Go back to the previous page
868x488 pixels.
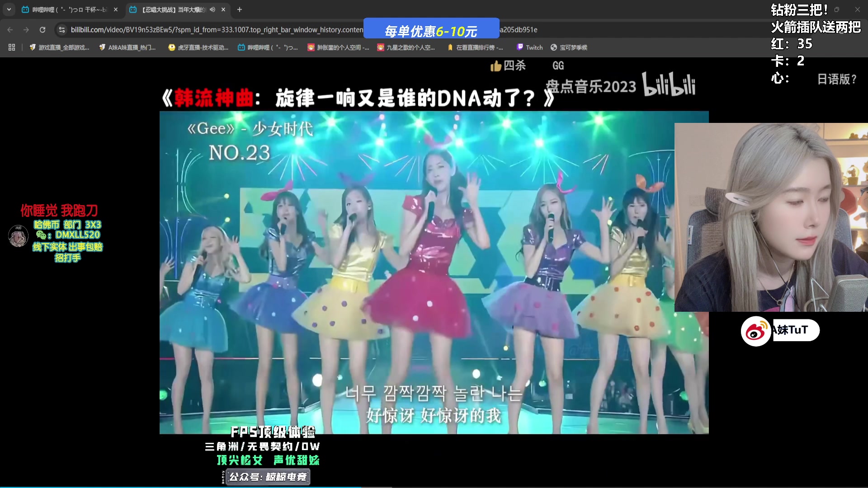point(10,30)
